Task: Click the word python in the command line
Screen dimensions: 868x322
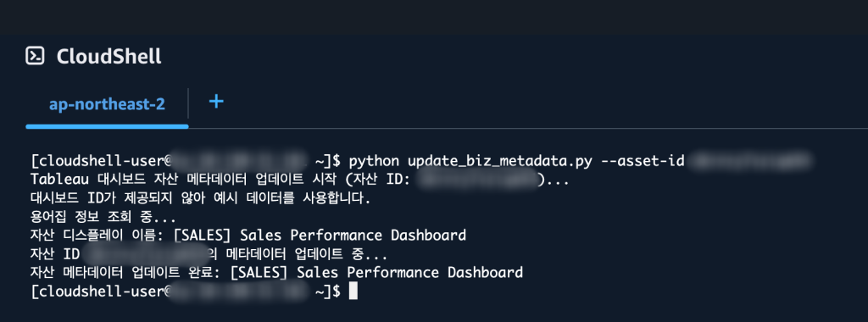Action: (x=374, y=161)
